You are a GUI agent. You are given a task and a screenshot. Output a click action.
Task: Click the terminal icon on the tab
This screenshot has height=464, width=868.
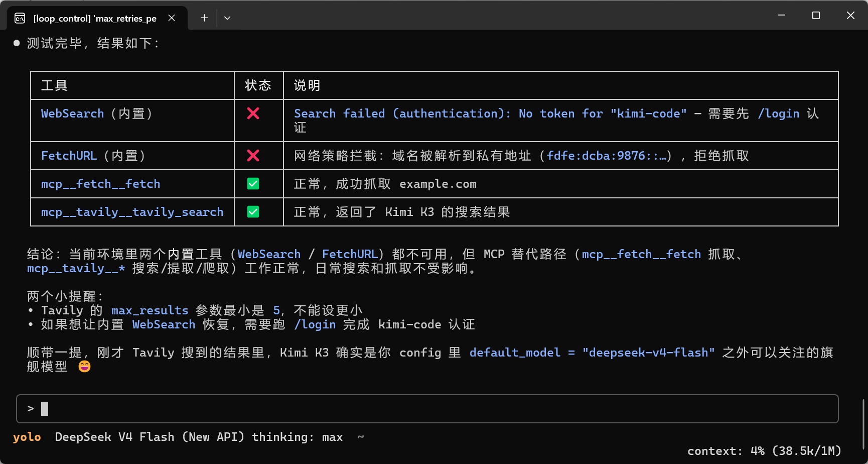pos(20,19)
